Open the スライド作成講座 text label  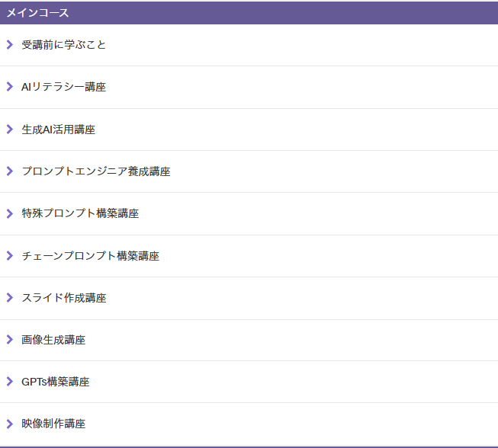tap(64, 298)
